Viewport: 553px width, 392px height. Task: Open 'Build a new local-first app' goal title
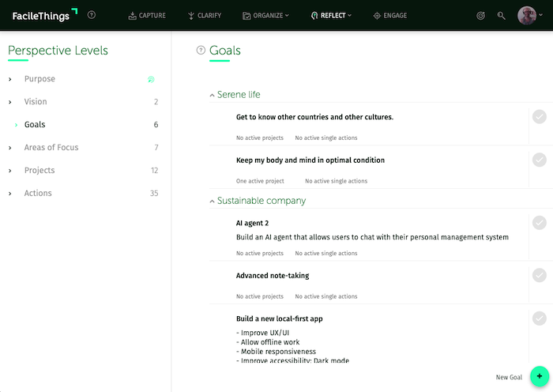280,318
